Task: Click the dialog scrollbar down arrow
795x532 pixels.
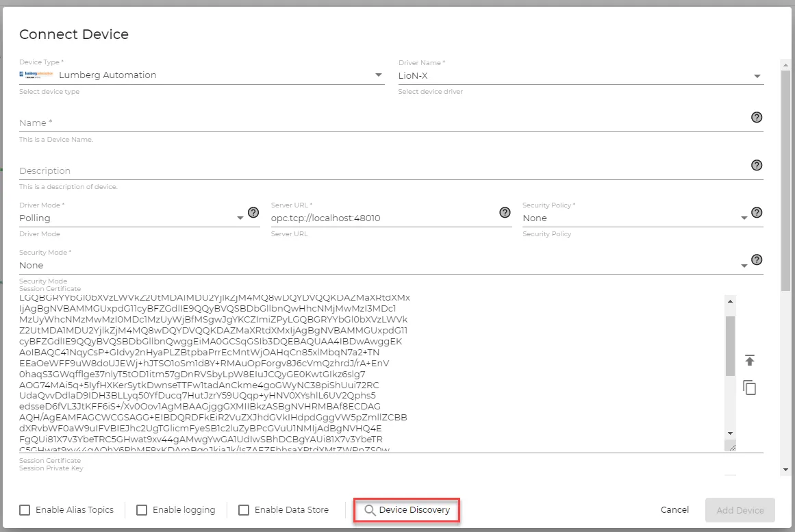Action: [x=785, y=470]
